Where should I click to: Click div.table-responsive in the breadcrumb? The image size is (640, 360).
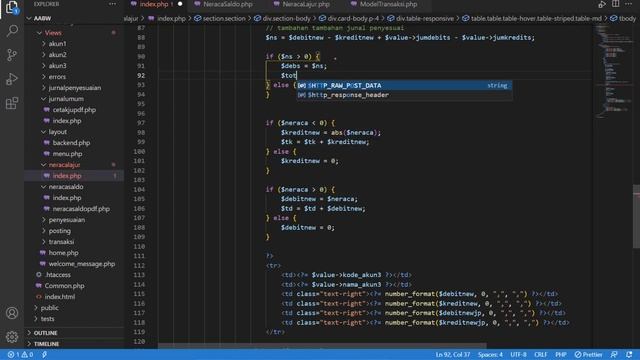point(424,18)
